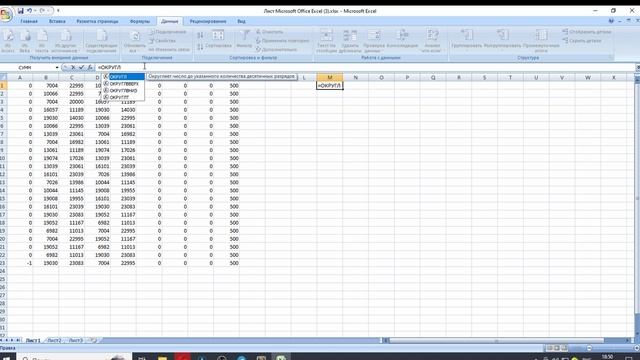Open the From Other Sources menu
640x360 pixels.
point(65,41)
